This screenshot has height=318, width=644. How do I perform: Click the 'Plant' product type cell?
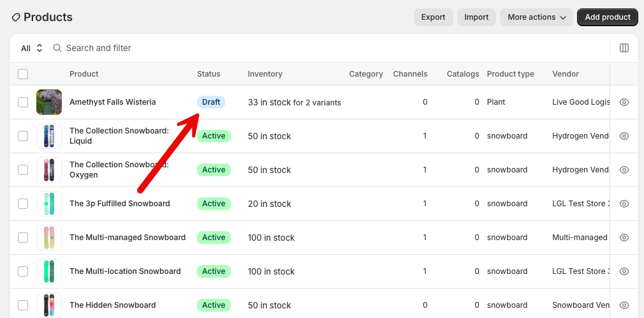point(496,102)
